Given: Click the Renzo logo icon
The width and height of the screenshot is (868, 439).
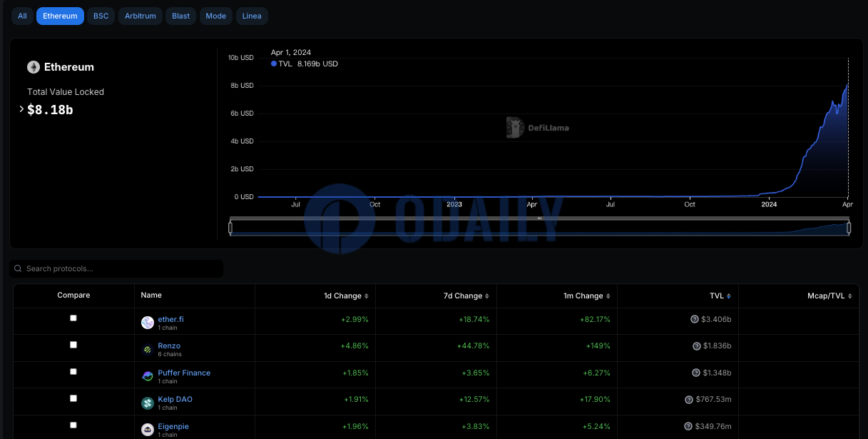Looking at the screenshot, I should pyautogui.click(x=148, y=349).
